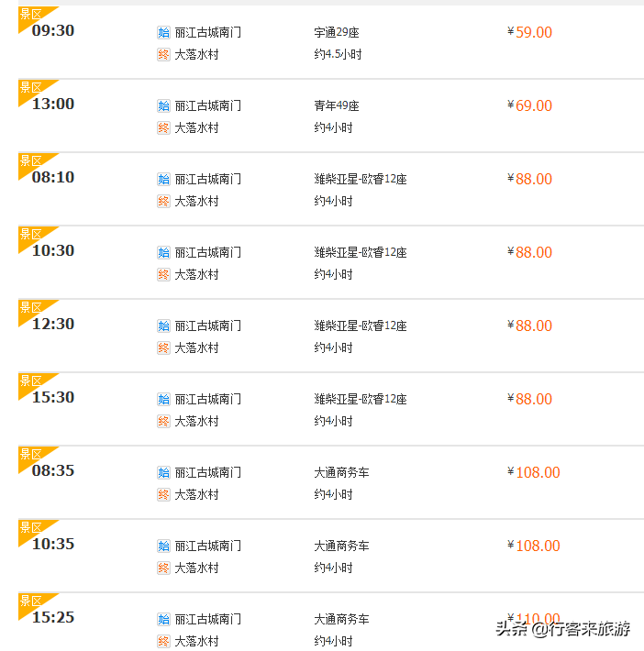Open 丽江古城南门 station in the 08:10 row
The height and width of the screenshot is (651, 644).
pyautogui.click(x=207, y=180)
